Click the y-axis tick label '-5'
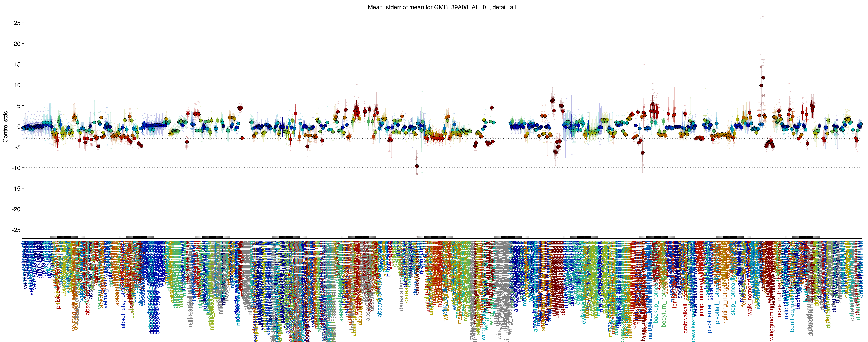This screenshot has width=868, height=342. [x=18, y=147]
